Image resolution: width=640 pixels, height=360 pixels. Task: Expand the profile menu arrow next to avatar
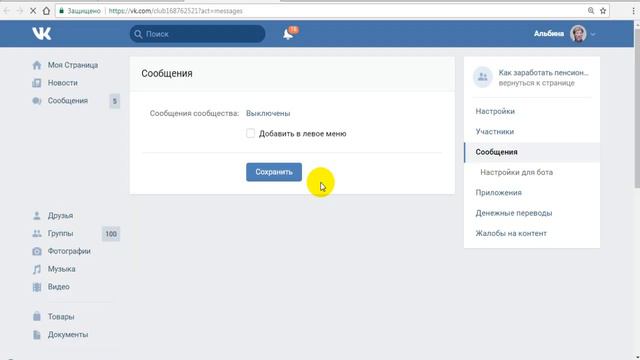point(593,34)
